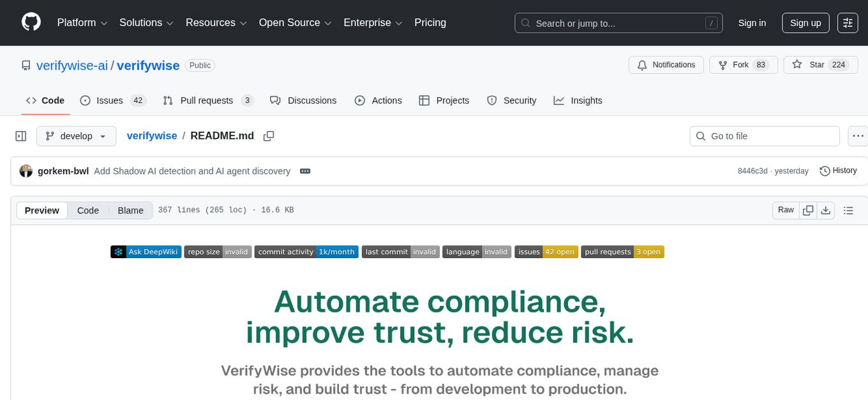Switch to the Blame tab
The image size is (868, 400).
130,210
